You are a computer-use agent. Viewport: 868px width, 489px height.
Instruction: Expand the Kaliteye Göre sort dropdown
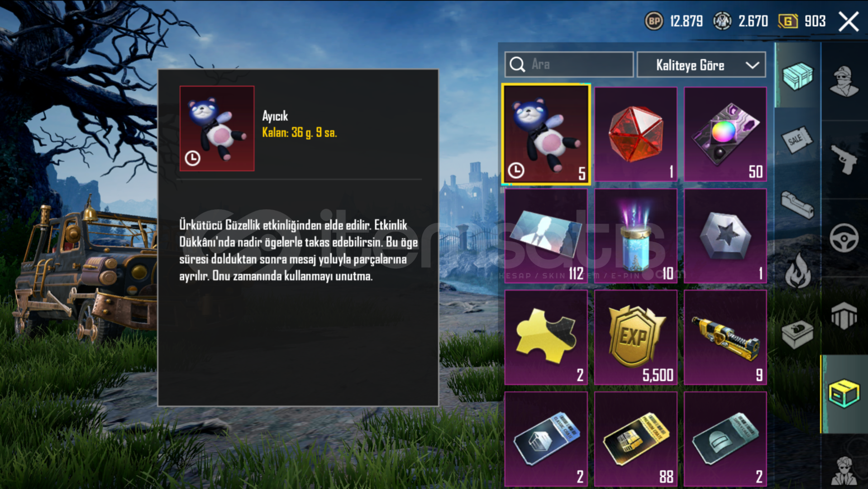(x=701, y=65)
